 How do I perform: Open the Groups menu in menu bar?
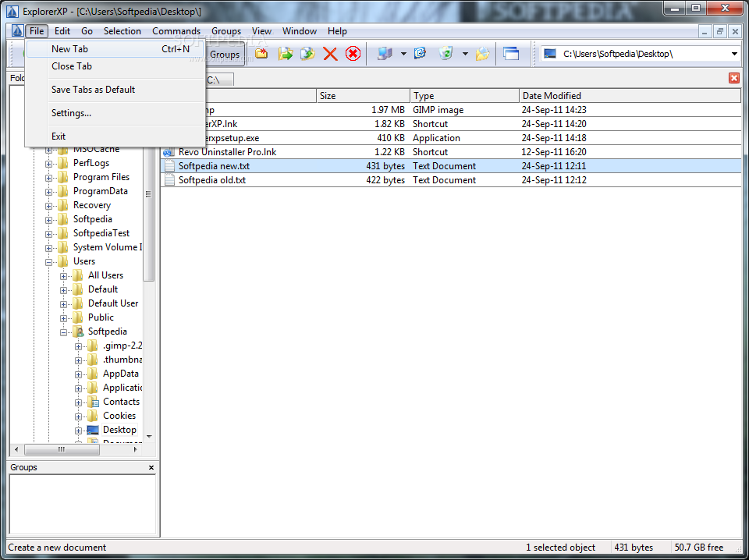click(226, 31)
